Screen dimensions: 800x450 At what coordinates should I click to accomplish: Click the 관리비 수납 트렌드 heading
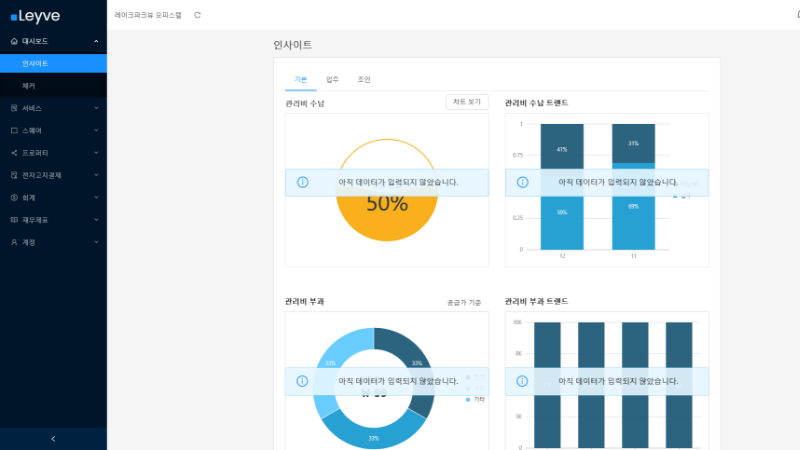536,103
